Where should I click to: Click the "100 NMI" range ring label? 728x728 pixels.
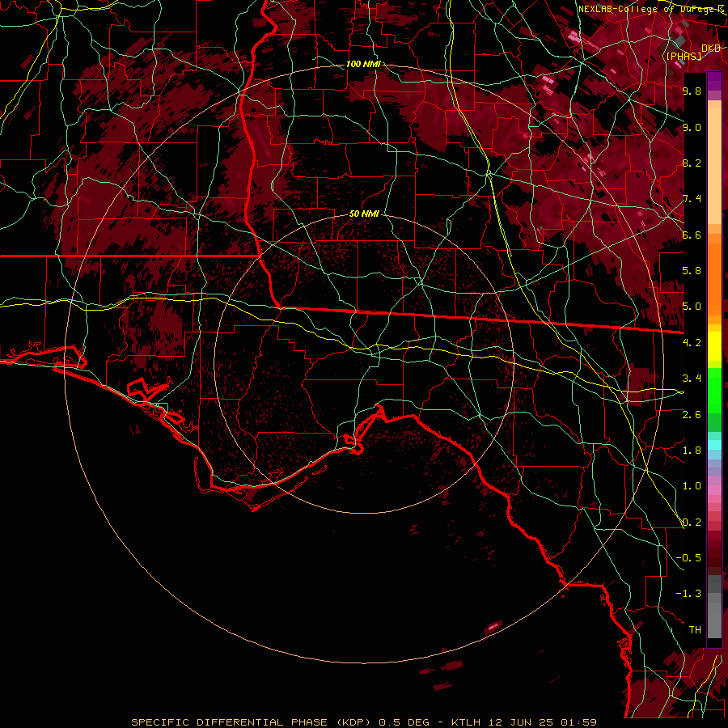click(363, 64)
